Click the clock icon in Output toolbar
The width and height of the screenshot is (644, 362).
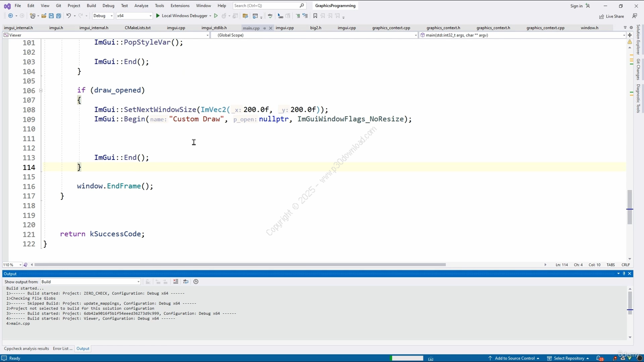tap(196, 282)
